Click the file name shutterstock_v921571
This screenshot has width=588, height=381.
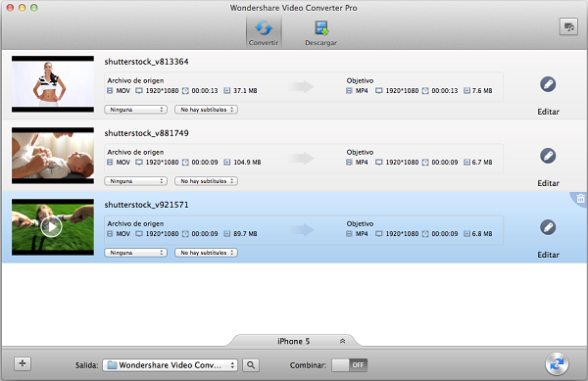tap(146, 205)
